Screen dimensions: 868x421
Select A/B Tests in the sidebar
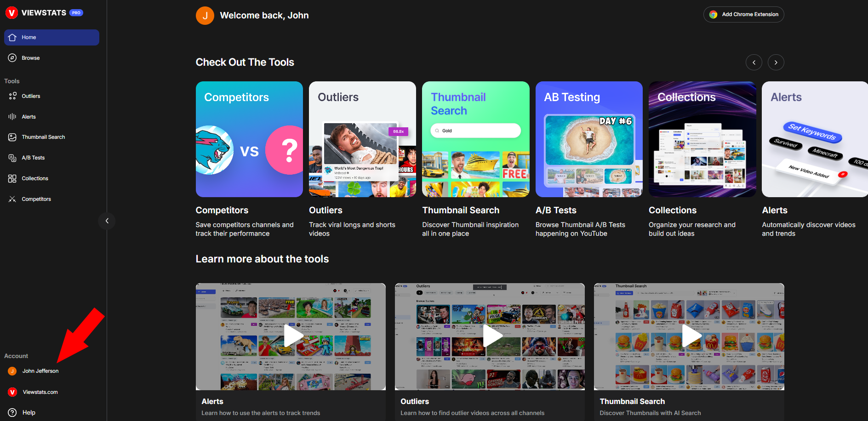click(51, 158)
